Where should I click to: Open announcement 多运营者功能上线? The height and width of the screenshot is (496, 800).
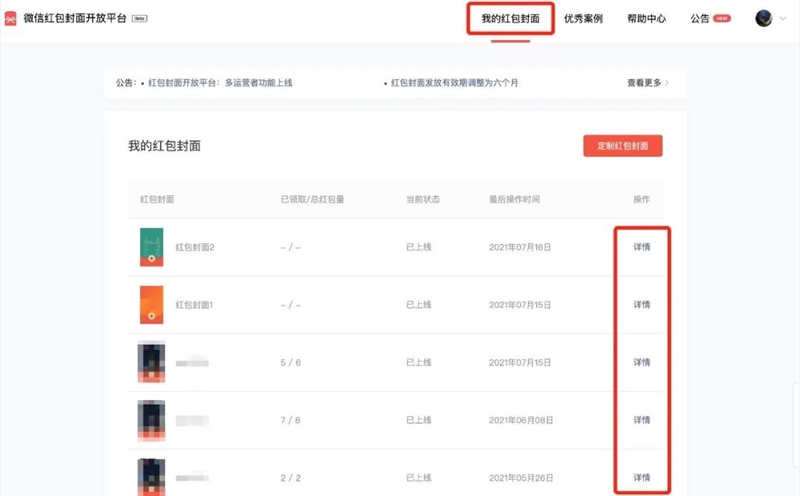pos(220,83)
